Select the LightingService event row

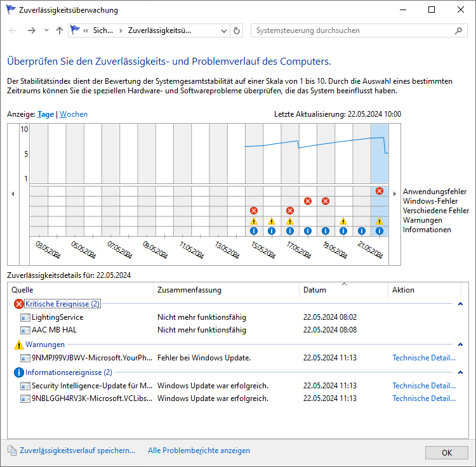pyautogui.click(x=238, y=317)
